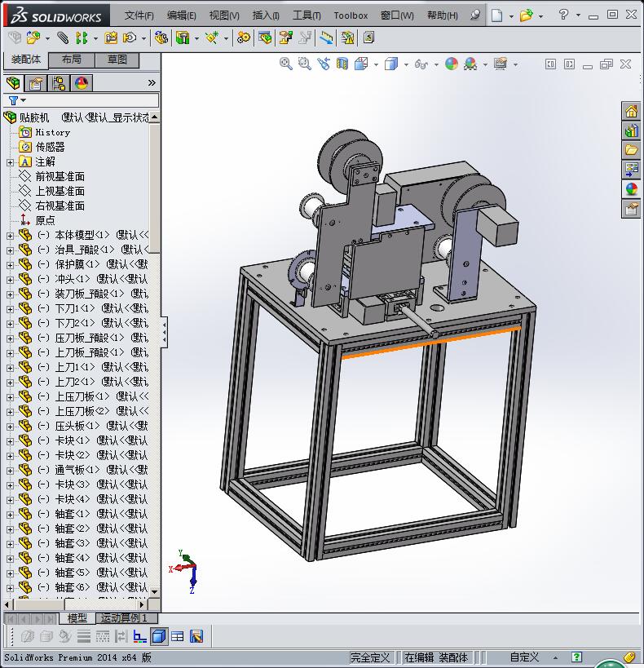Screen dimensions: 644x668
Task: Expand the 注解 annotations node
Action: 11,162
